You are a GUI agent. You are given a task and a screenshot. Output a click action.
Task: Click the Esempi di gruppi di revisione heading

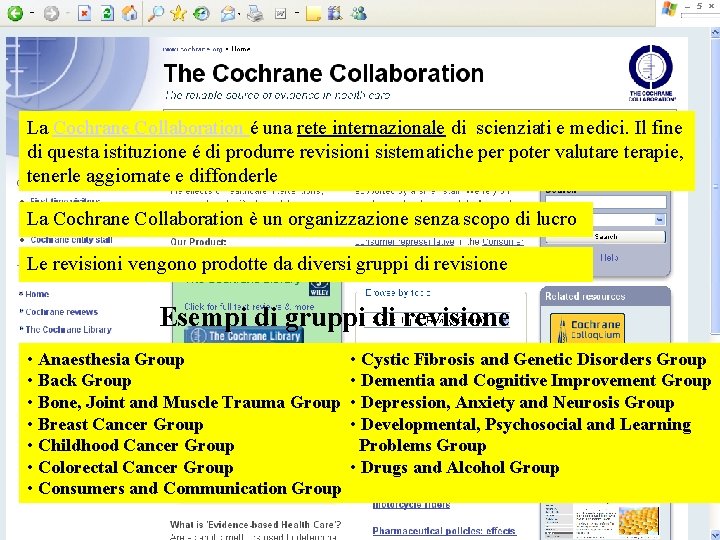tap(335, 317)
